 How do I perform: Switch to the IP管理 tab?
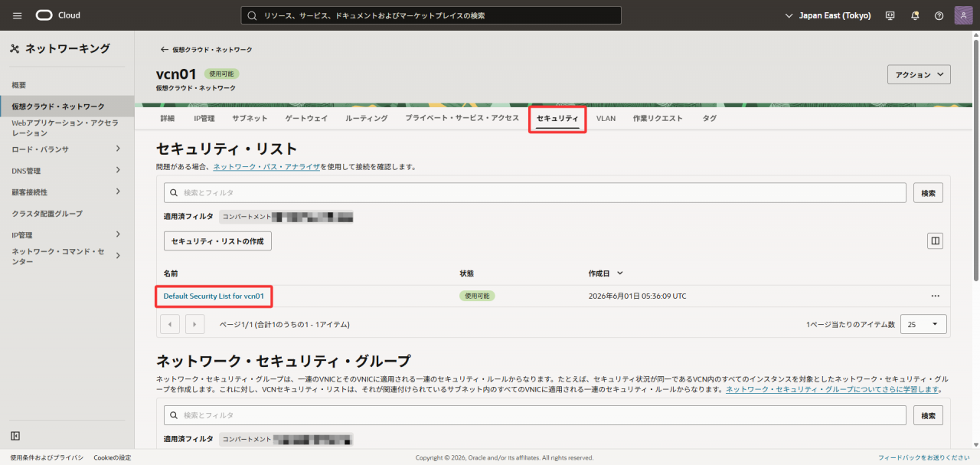204,119
